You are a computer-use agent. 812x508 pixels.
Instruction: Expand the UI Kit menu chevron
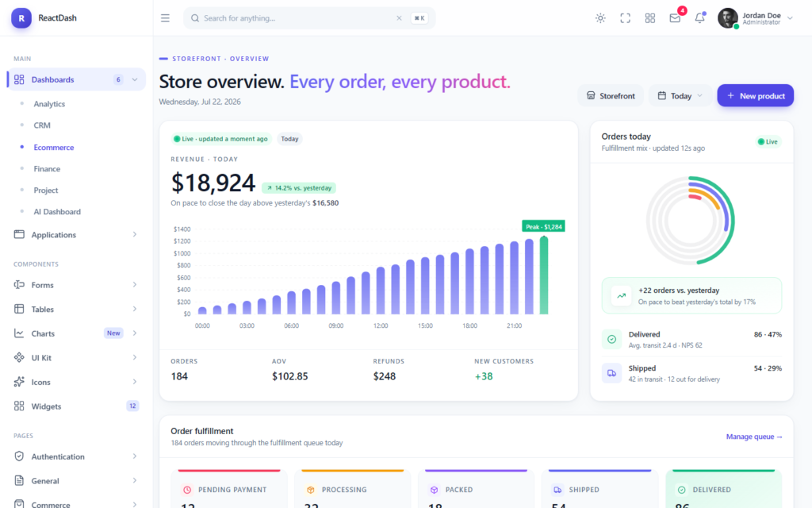pos(135,358)
